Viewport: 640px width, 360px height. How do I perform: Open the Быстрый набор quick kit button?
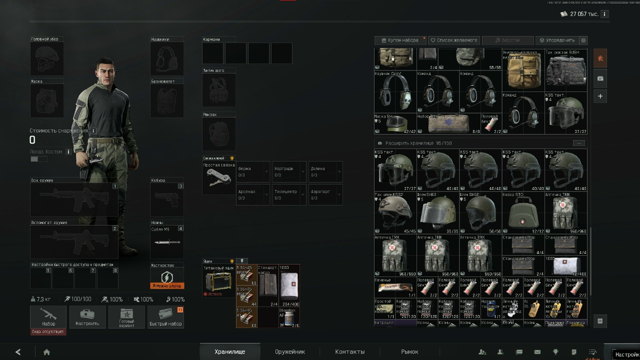point(166,317)
